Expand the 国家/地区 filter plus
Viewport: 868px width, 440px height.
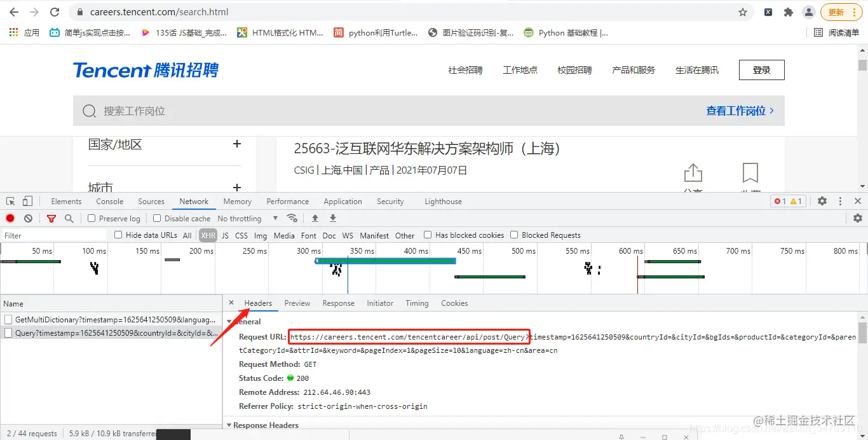point(237,144)
